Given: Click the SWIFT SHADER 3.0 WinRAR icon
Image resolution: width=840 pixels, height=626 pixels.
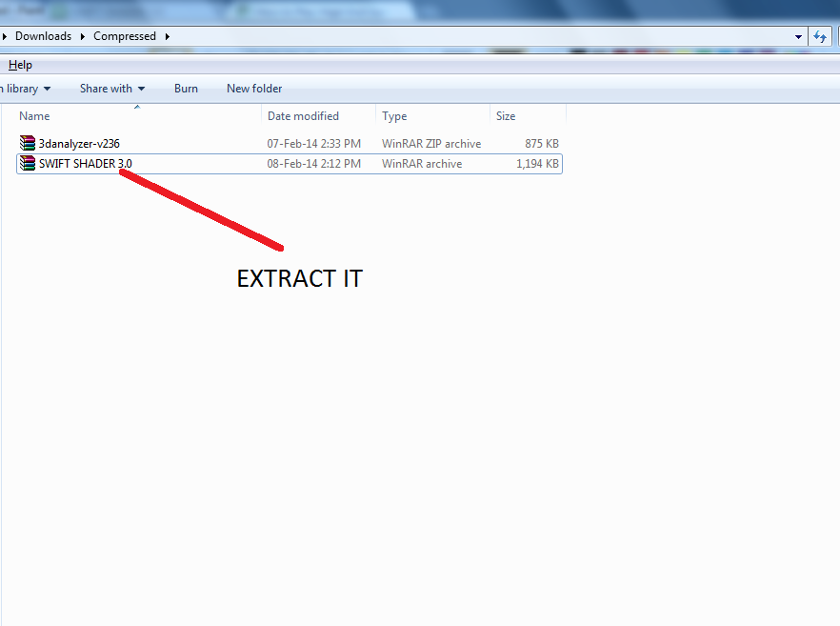Looking at the screenshot, I should pyautogui.click(x=27, y=164).
